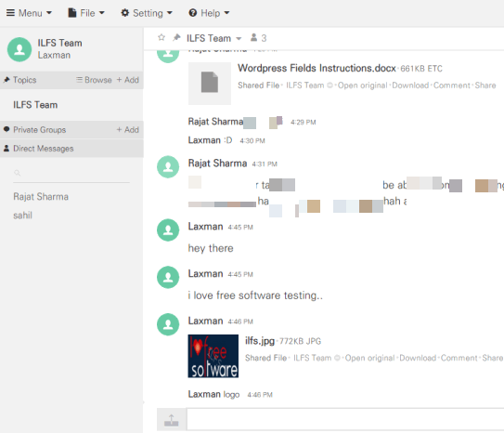The width and height of the screenshot is (504, 433).
Task: Open direct message with Rajat Sharma
Action: [41, 197]
